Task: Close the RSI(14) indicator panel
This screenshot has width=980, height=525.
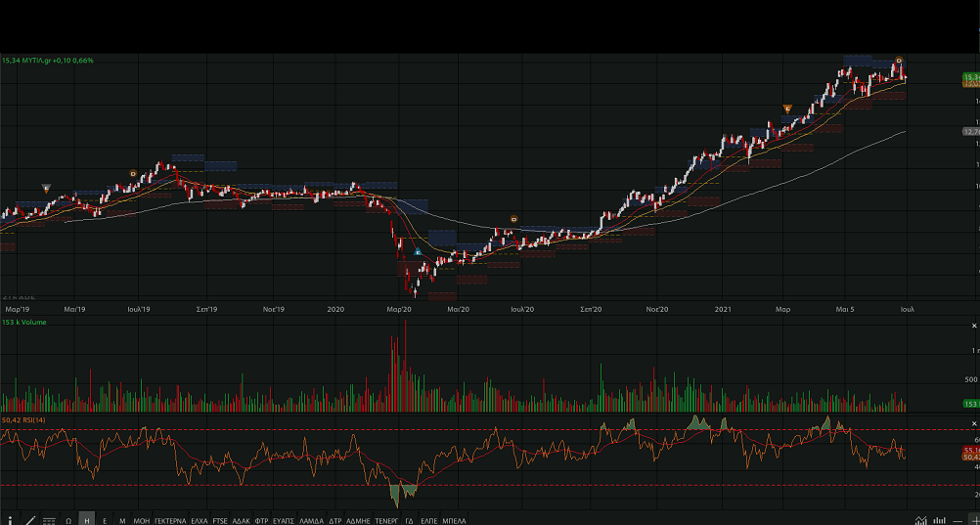Action: [x=974, y=423]
